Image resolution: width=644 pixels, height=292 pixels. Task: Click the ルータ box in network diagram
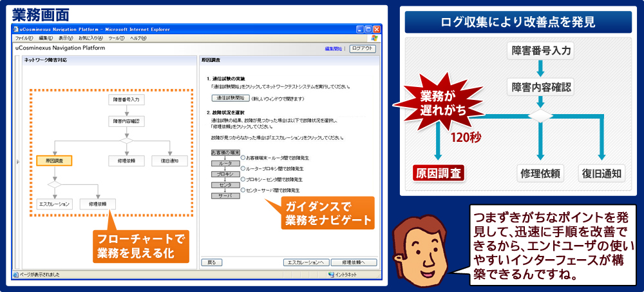[x=225, y=163]
